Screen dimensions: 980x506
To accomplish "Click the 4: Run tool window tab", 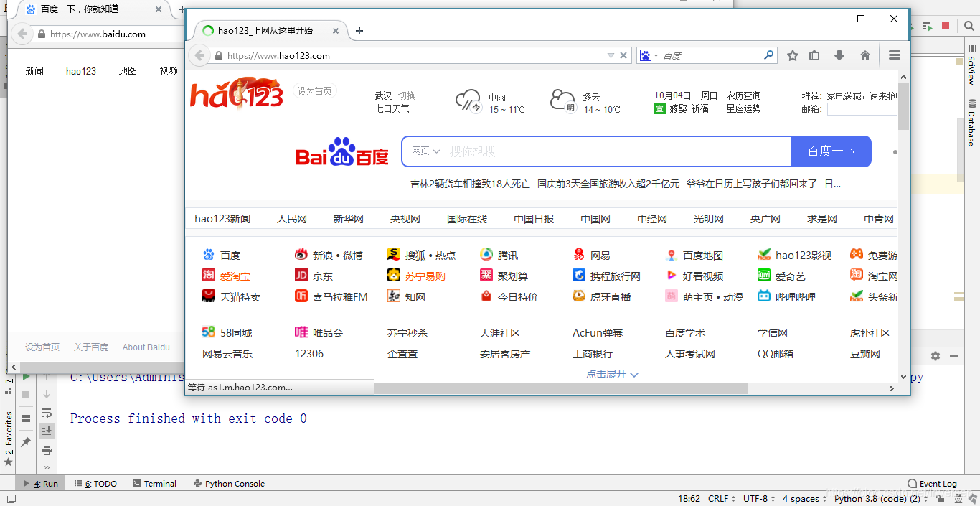I will (x=41, y=484).
